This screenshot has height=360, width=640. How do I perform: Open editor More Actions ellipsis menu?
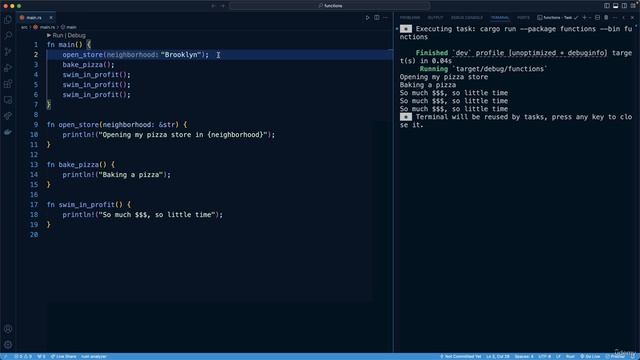pos(385,18)
